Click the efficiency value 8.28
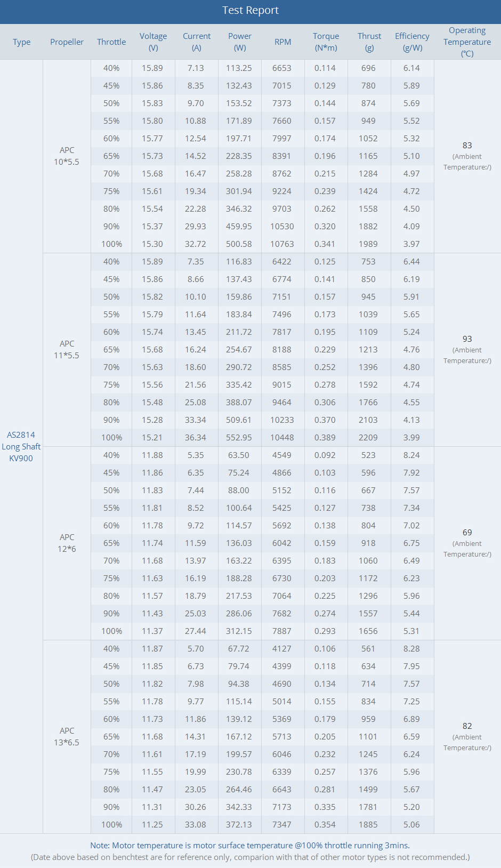Image resolution: width=501 pixels, height=868 pixels. coord(411,649)
